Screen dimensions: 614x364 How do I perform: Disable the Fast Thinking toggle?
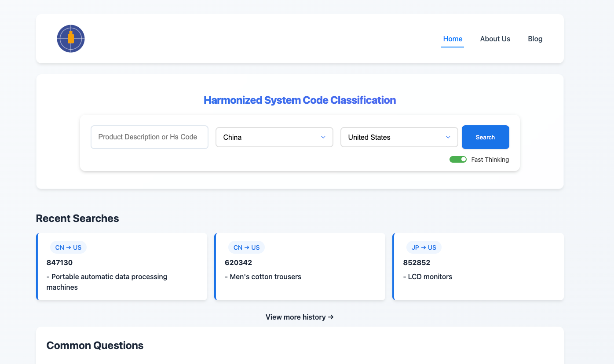click(x=458, y=159)
